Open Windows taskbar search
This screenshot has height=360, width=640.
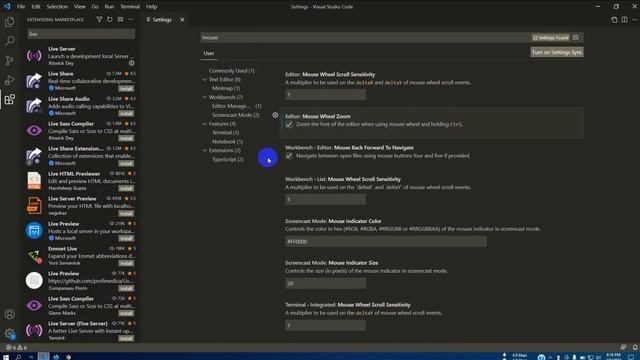[x=18, y=357]
